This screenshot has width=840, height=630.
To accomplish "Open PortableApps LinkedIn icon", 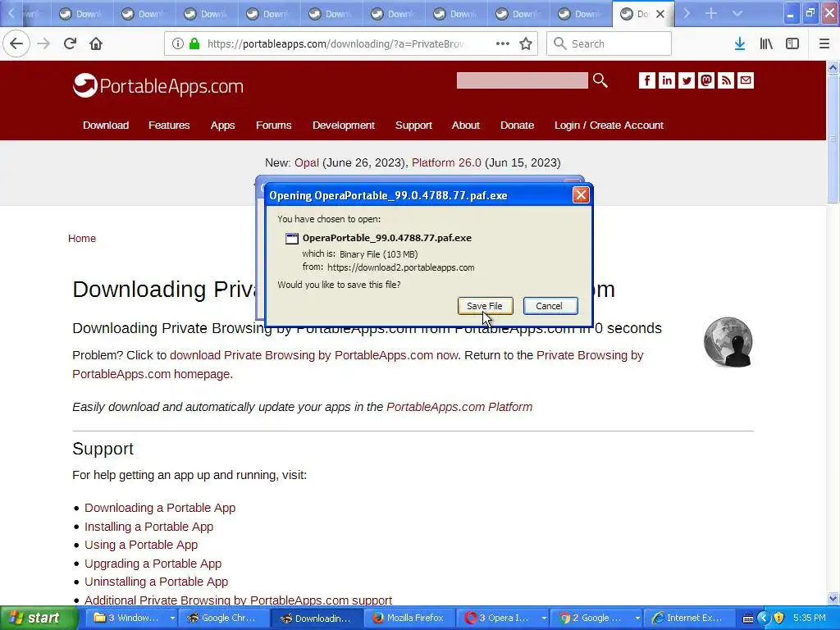I will tap(666, 80).
